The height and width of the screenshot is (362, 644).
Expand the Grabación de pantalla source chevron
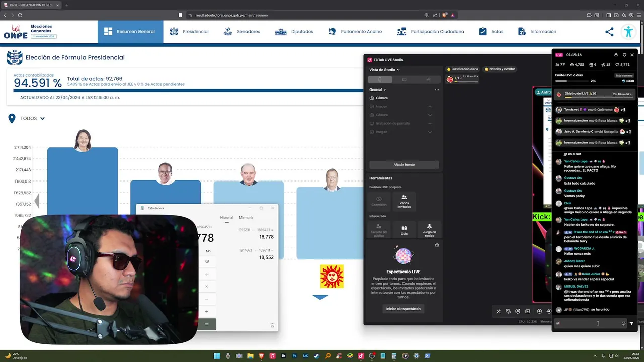[430, 123]
